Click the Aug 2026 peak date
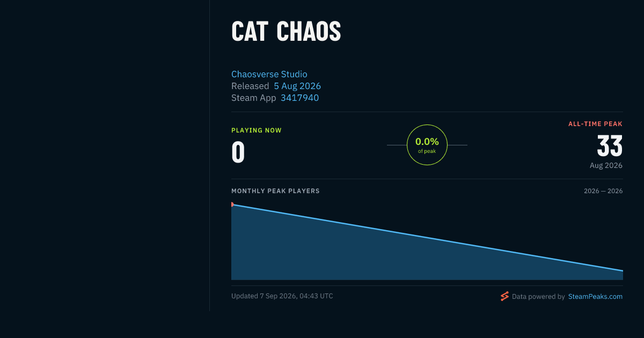 (x=606, y=165)
